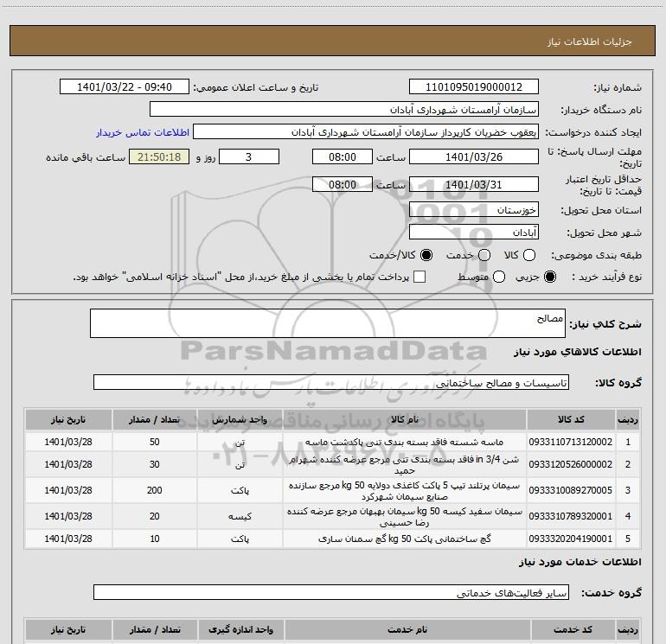Click services table header واحد اندازه گیری
Viewport: 666px width, 644px height.
pos(240,629)
